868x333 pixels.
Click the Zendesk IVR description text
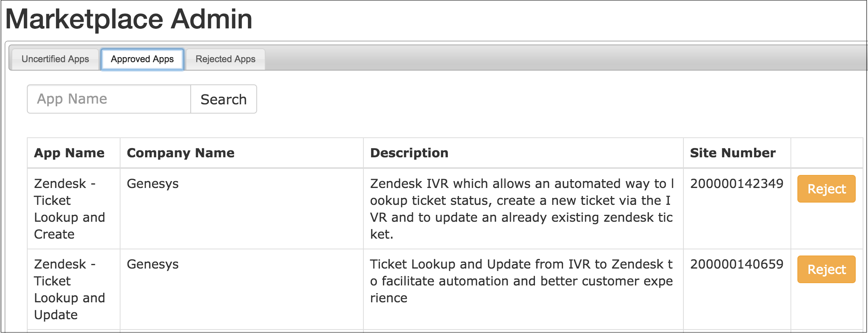521,209
